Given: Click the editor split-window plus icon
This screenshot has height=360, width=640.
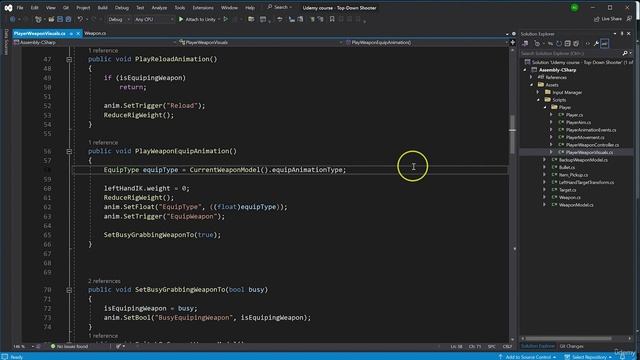Looking at the screenshot, I should coord(513,42).
